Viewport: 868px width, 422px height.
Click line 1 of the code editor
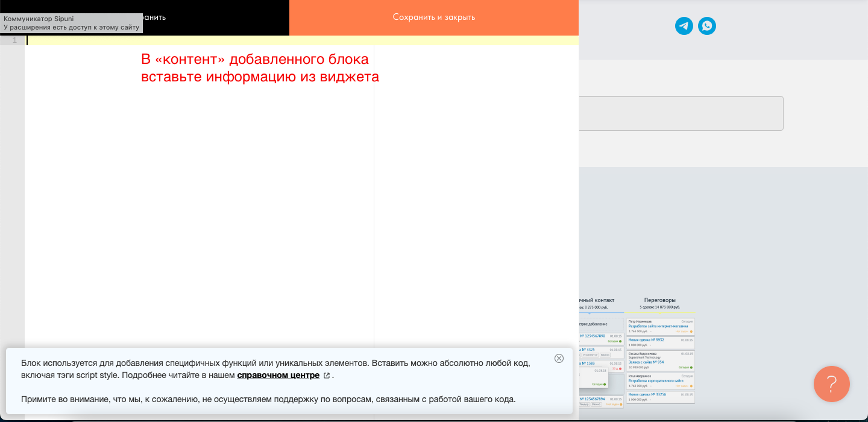point(181,40)
